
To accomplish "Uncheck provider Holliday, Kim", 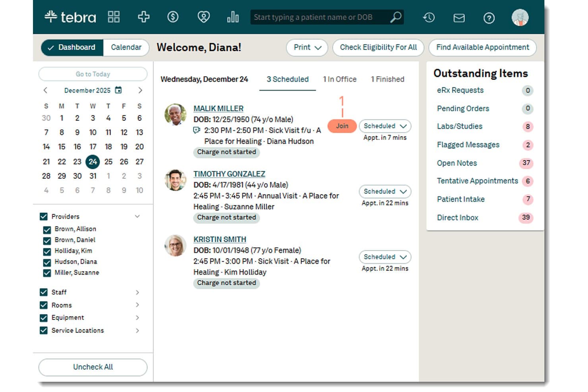I will point(47,251).
